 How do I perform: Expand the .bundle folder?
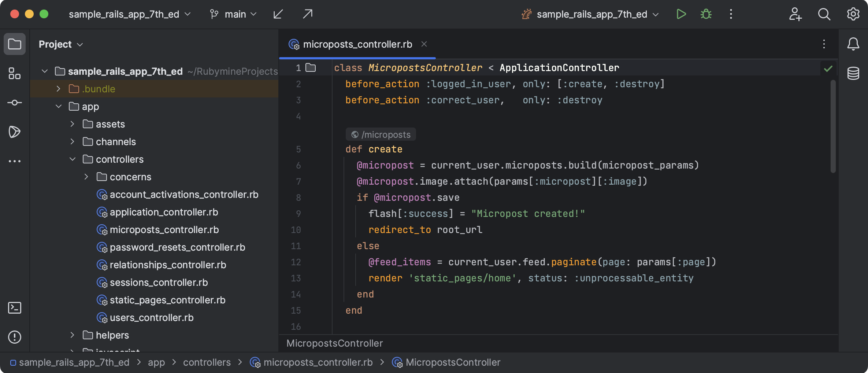[59, 89]
